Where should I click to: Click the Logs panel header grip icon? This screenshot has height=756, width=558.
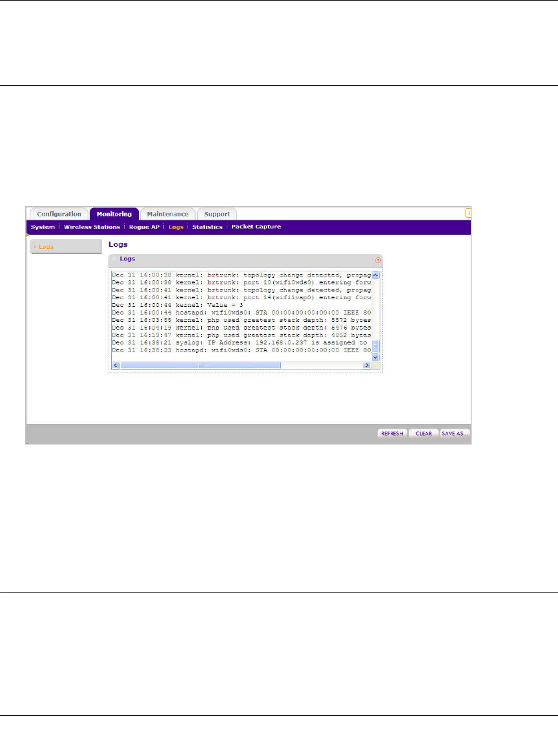tap(114, 259)
